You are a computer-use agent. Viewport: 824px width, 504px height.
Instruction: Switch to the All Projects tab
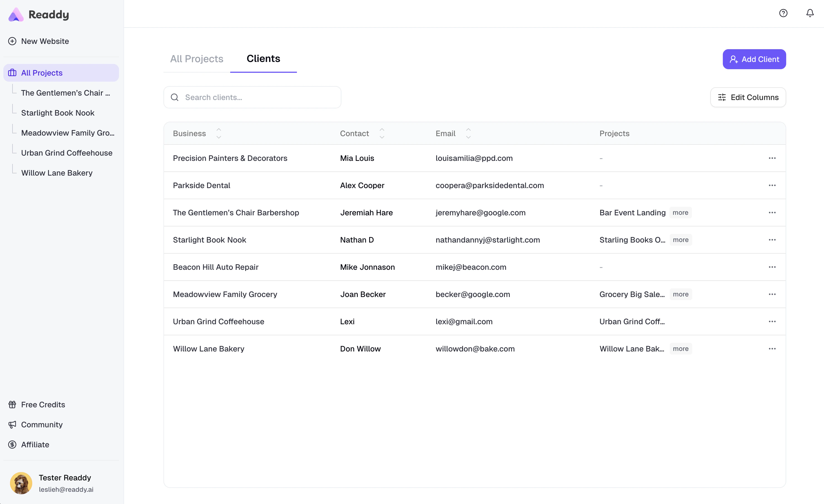(197, 59)
